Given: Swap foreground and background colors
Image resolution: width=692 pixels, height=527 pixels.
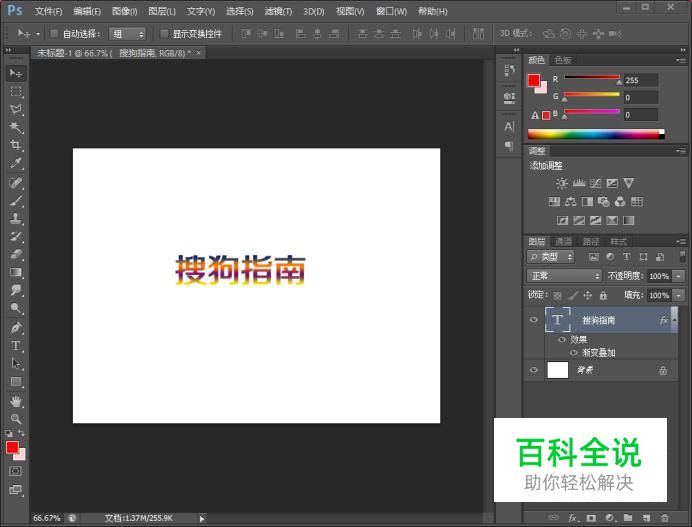Looking at the screenshot, I should [22, 433].
